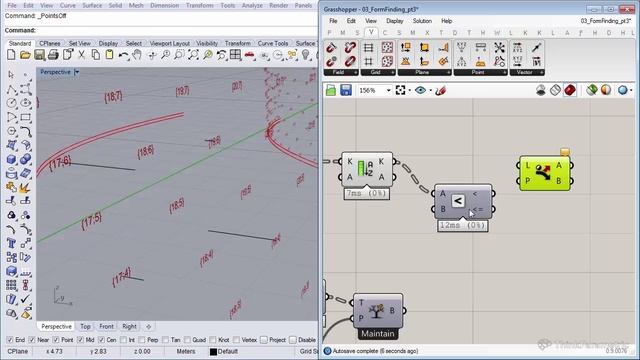Image resolution: width=640 pixels, height=360 pixels.
Task: Click the sketch tool icon on canvas toolbar
Action: coord(440,90)
